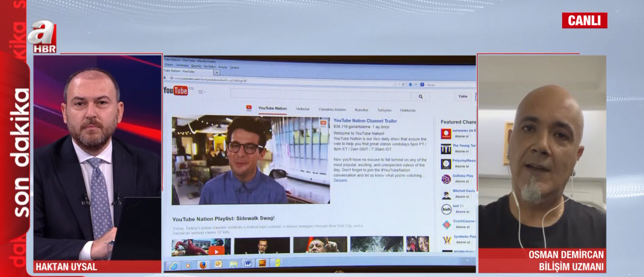Click in the YouTube search field
The image size is (644, 277).
320,95
